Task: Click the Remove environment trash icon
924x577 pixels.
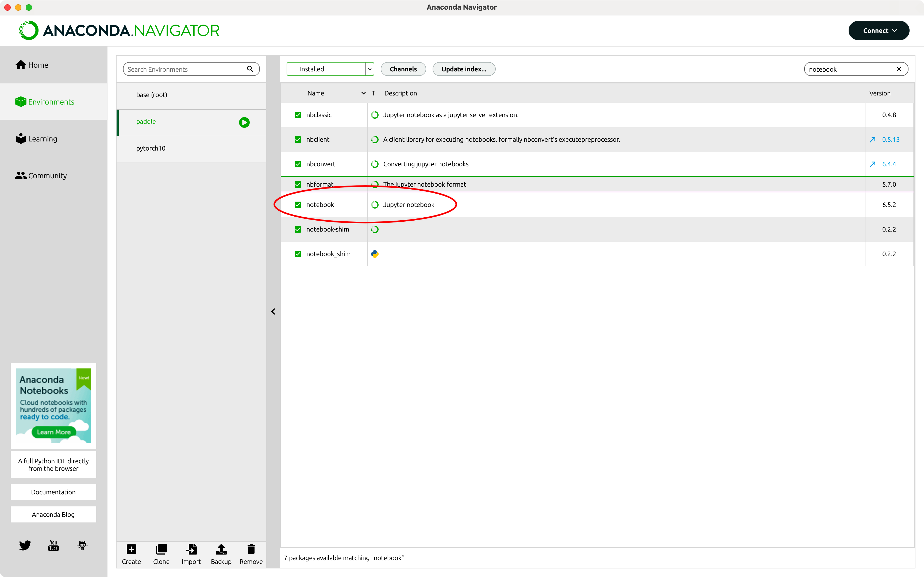Action: coord(251,549)
